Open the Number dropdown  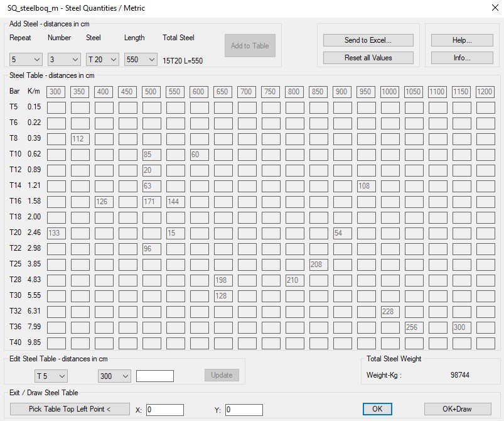64,60
